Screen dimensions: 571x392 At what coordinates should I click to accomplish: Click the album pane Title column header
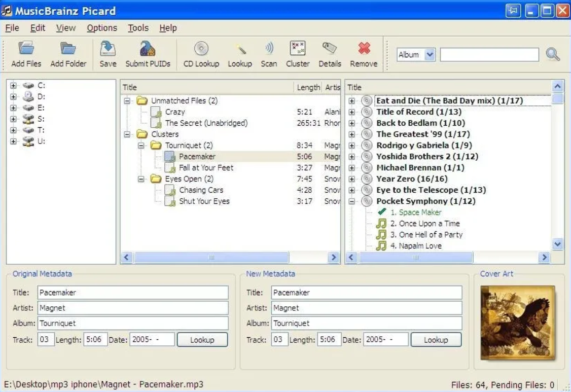pos(449,87)
